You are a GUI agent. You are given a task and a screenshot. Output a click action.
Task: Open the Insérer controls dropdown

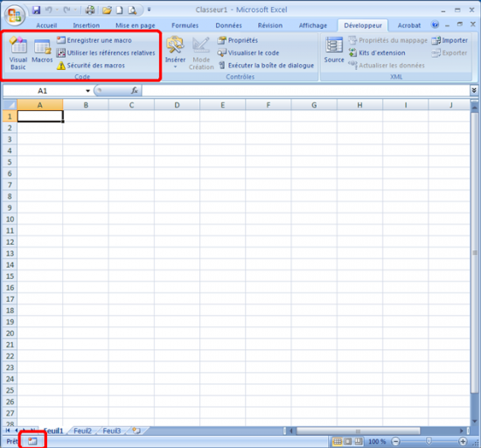click(x=175, y=52)
